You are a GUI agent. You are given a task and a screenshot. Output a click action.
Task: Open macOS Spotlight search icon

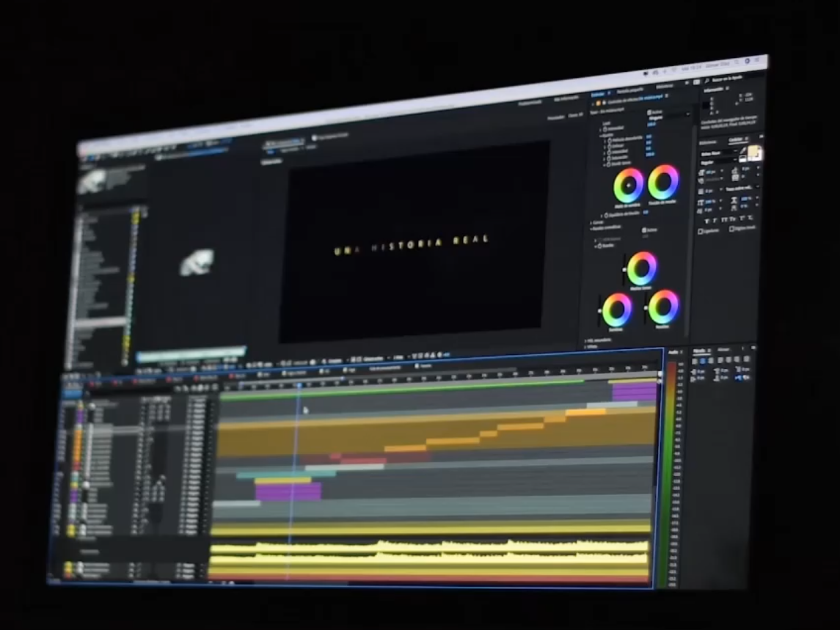tap(737, 62)
